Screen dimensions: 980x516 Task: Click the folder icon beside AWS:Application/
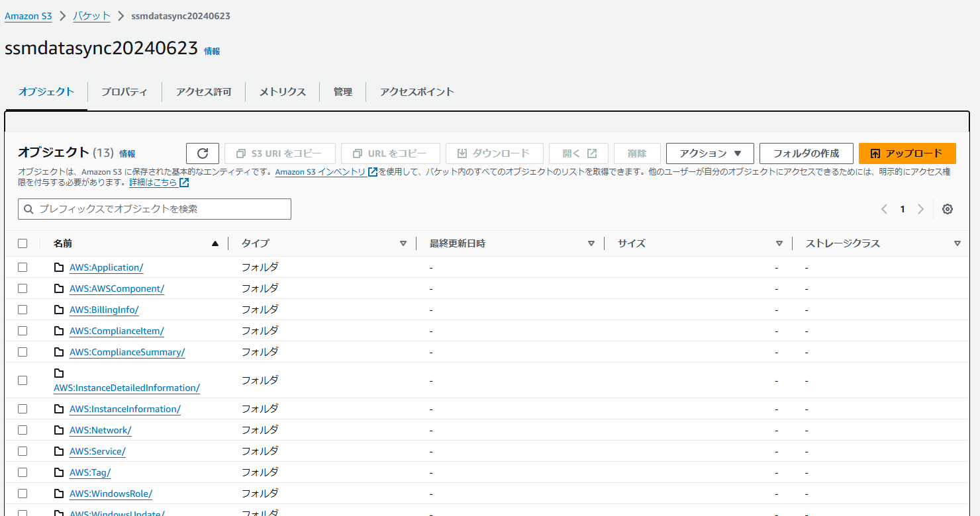[x=59, y=267]
